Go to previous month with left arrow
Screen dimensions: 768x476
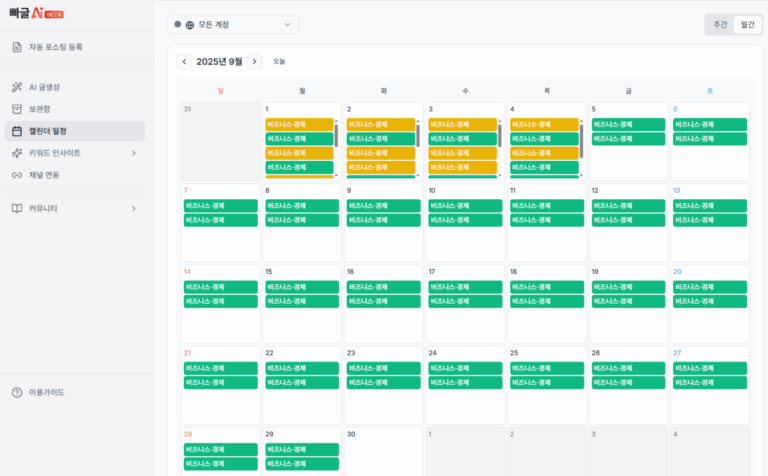click(184, 61)
